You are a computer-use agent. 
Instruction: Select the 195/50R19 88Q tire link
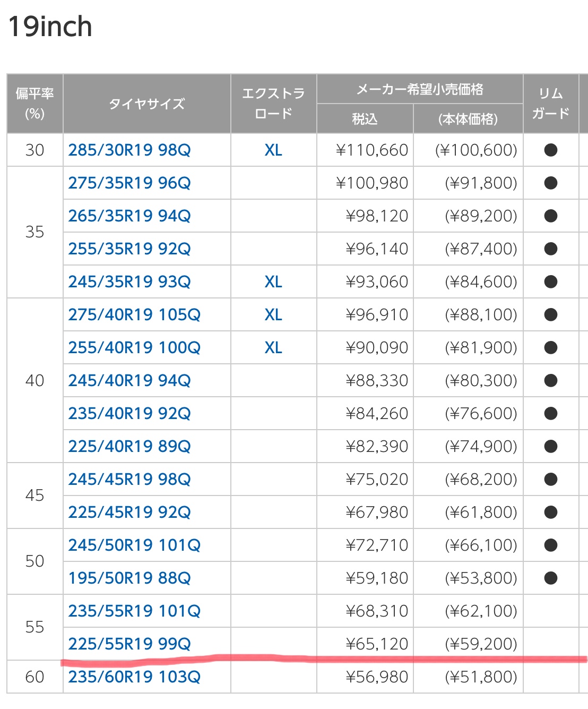129,578
